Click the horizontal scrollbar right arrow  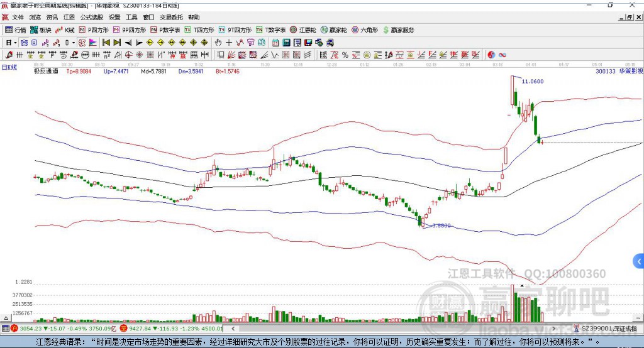tap(553, 329)
